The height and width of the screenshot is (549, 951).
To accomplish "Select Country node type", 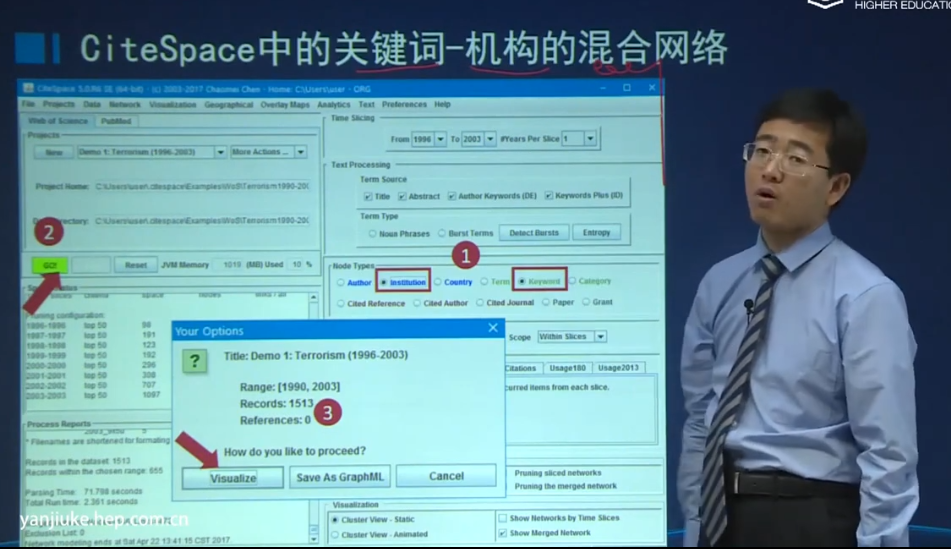I will tap(437, 282).
